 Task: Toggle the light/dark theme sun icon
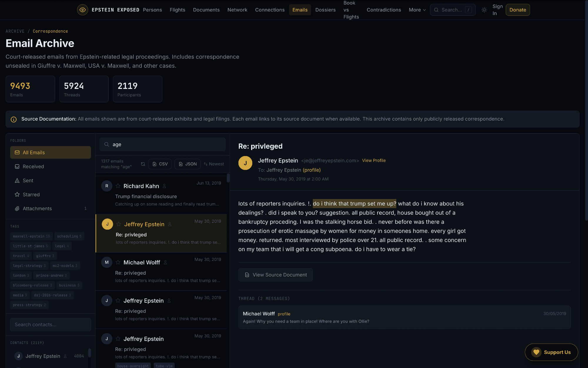pos(484,10)
